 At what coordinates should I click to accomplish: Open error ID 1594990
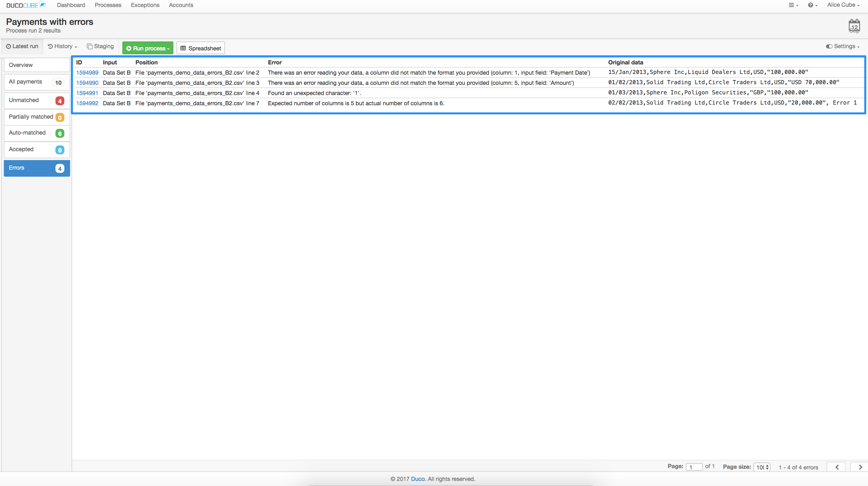pyautogui.click(x=87, y=83)
